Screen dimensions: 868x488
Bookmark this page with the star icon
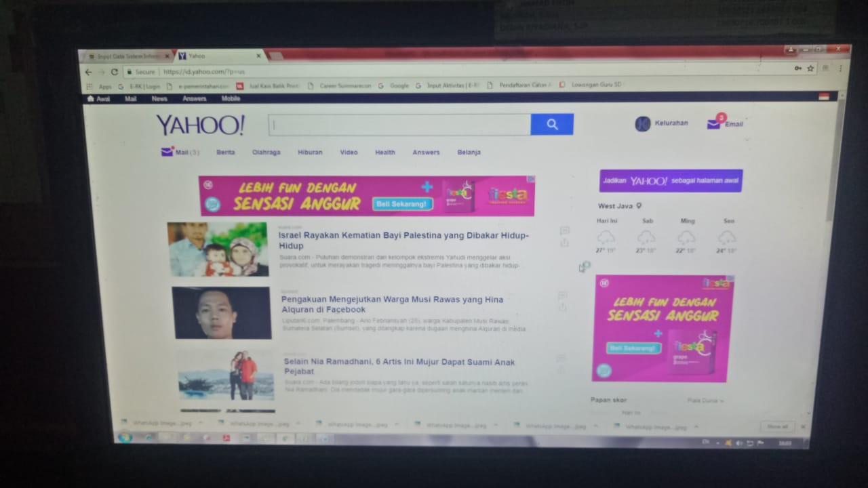810,68
